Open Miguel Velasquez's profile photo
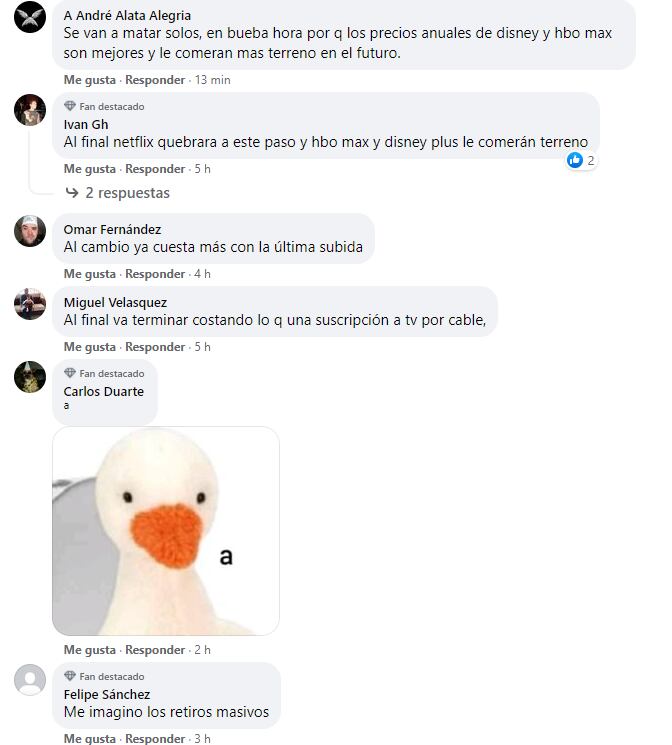672x745 pixels. point(30,304)
